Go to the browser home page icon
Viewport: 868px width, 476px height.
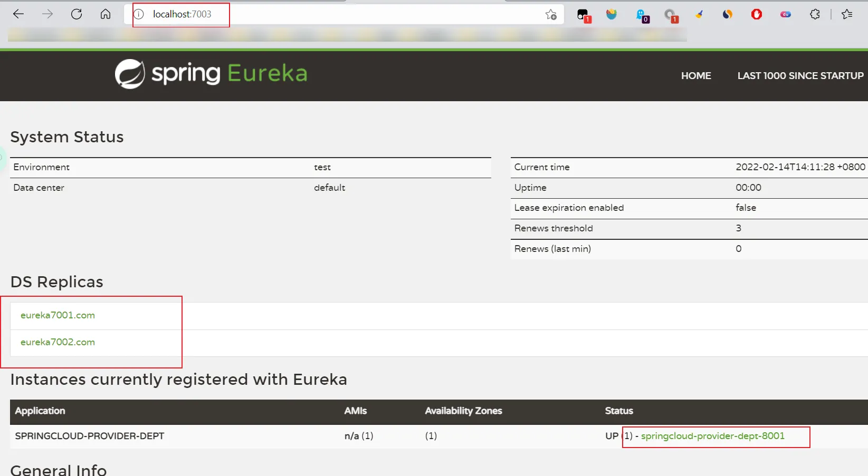106,14
